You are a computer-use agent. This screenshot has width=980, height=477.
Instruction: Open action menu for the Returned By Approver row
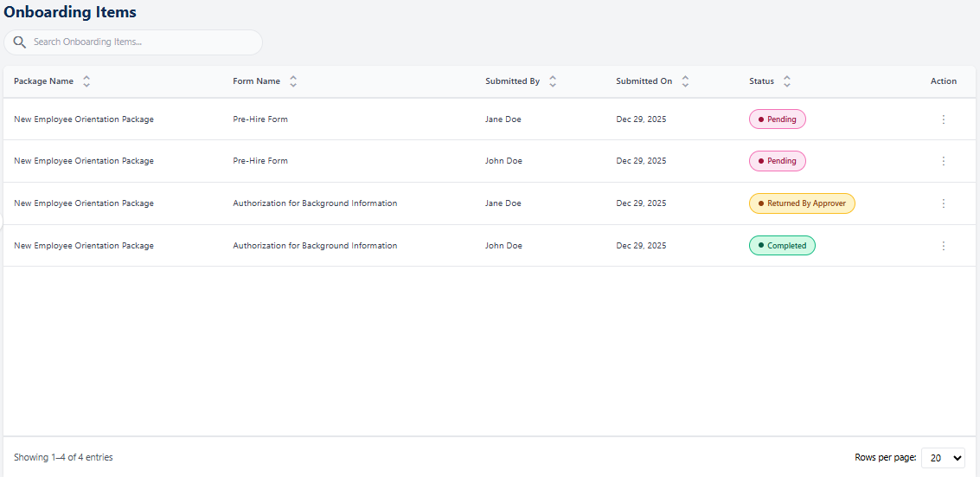944,203
